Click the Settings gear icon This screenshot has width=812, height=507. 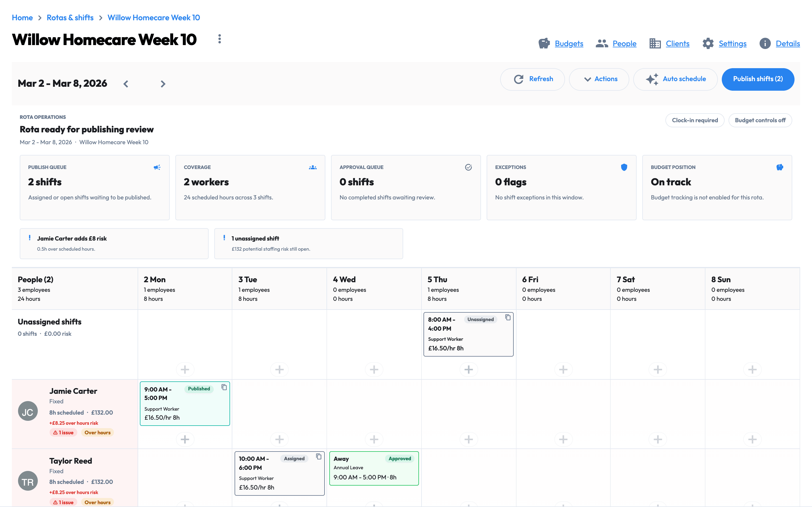708,44
